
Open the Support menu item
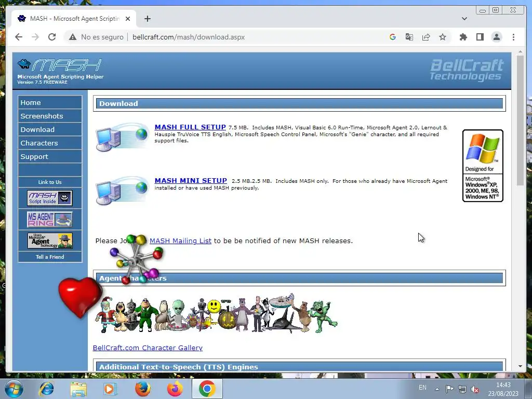click(50, 157)
